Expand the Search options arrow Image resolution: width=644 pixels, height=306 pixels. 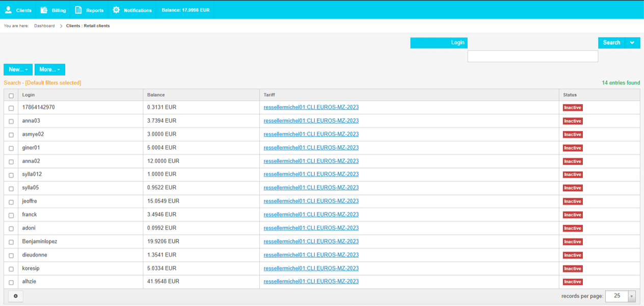632,43
